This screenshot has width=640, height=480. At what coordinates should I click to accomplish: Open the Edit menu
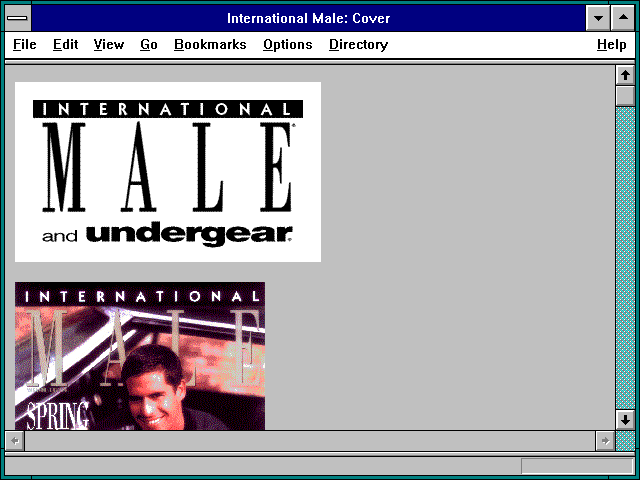[65, 44]
